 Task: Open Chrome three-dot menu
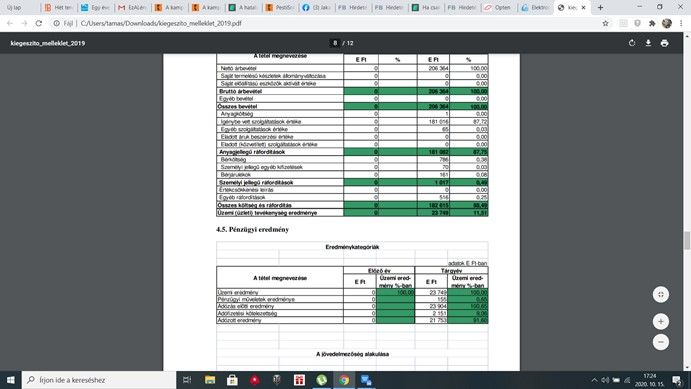click(681, 23)
